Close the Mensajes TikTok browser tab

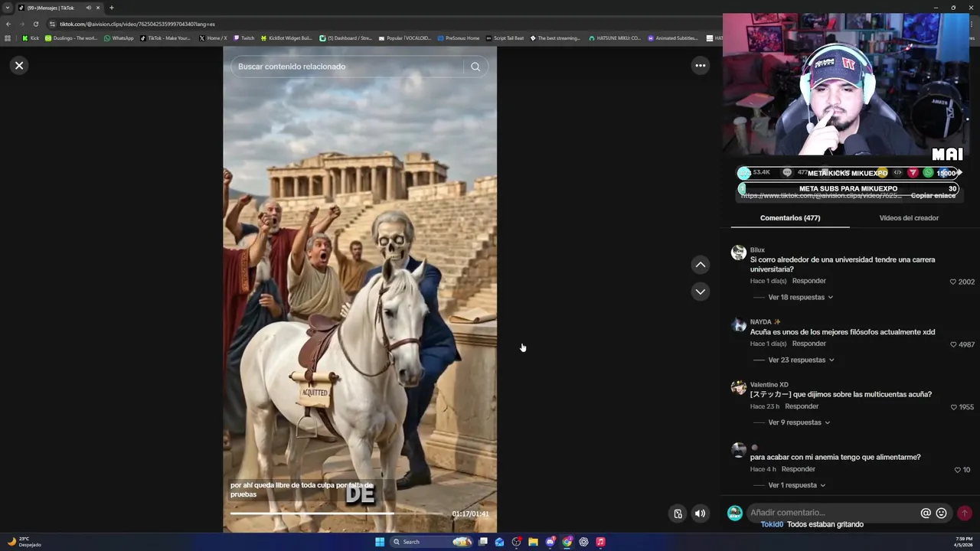[98, 8]
